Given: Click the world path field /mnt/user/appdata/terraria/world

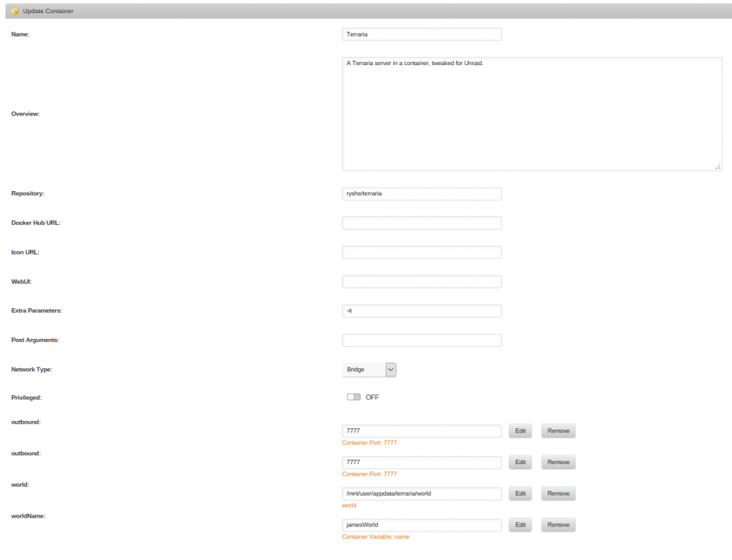Looking at the screenshot, I should point(422,493).
